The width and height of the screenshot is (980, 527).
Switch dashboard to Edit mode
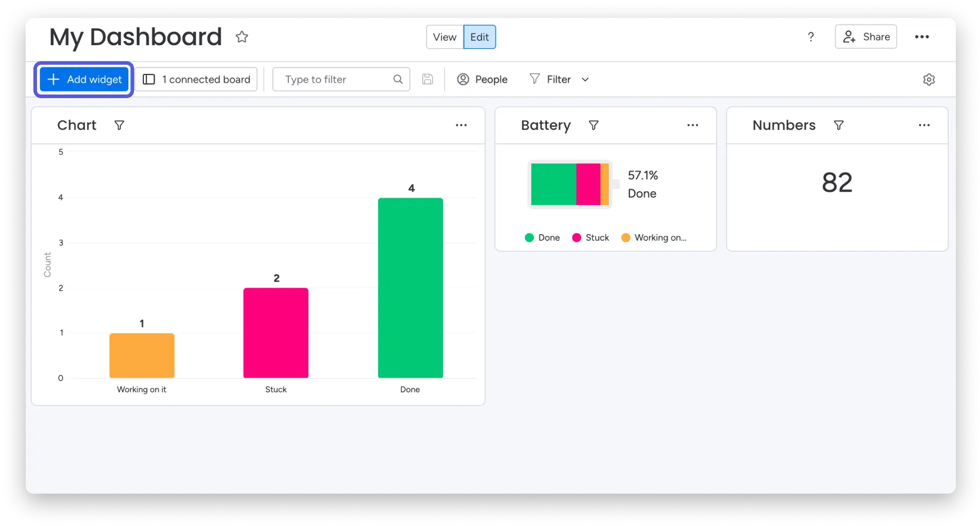coord(479,37)
